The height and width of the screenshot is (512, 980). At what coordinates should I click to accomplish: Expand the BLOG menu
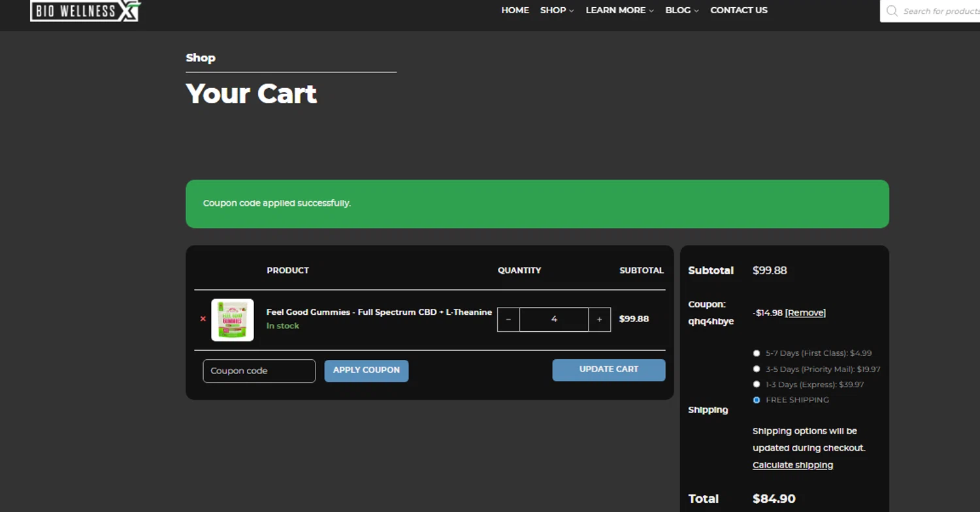[681, 10]
